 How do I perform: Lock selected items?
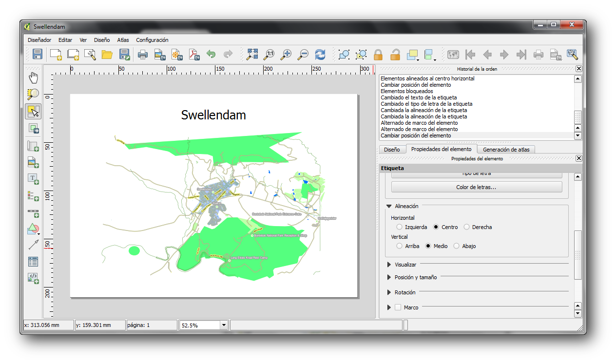click(378, 55)
